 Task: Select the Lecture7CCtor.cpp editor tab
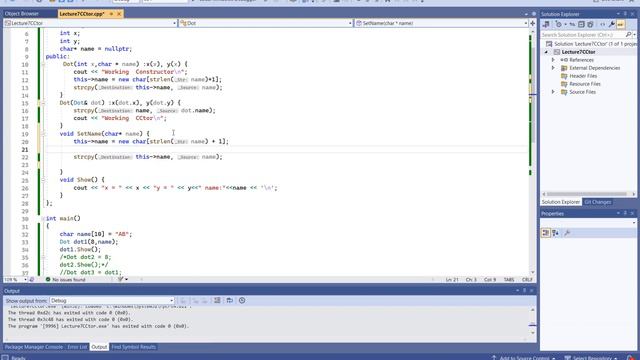point(82,14)
